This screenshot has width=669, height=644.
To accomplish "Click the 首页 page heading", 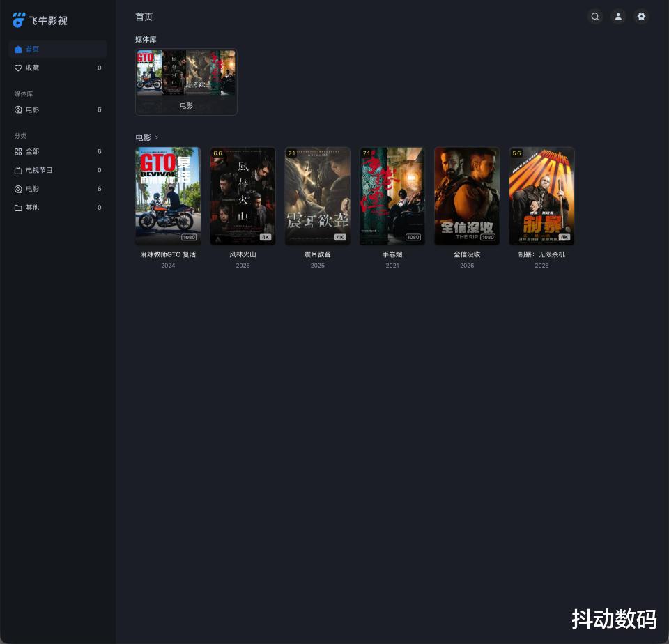I will click(144, 17).
